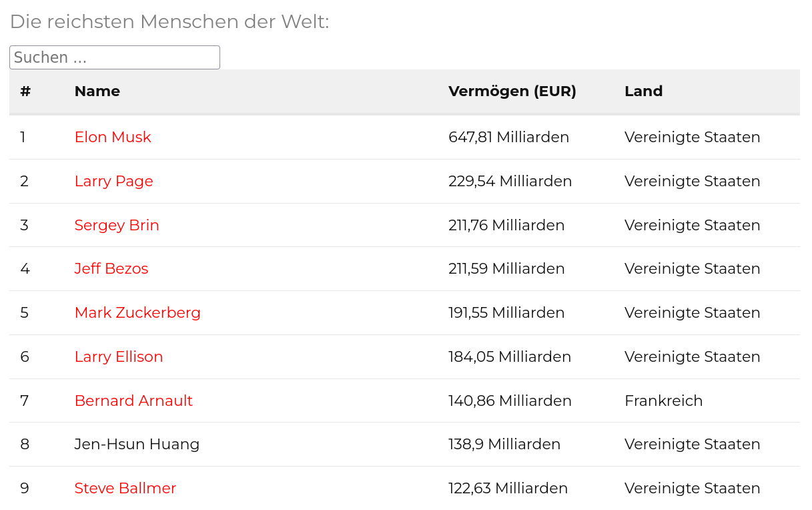Open the Elon Musk link

coord(113,137)
